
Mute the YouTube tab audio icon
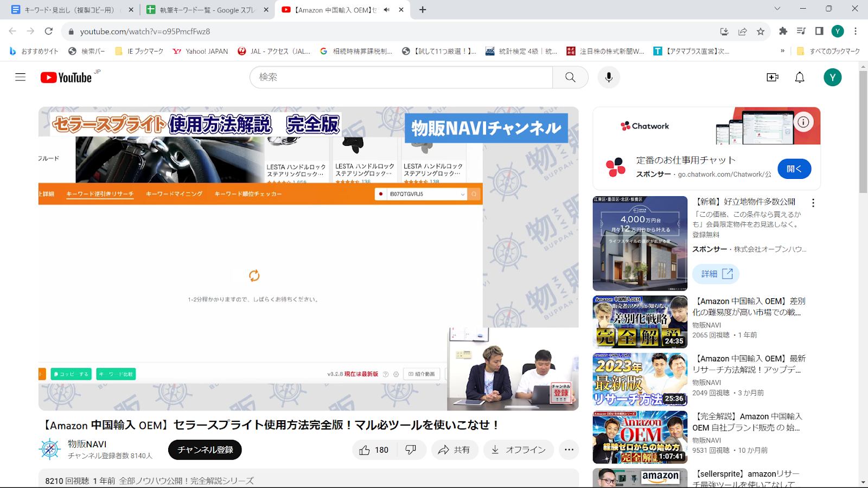387,10
